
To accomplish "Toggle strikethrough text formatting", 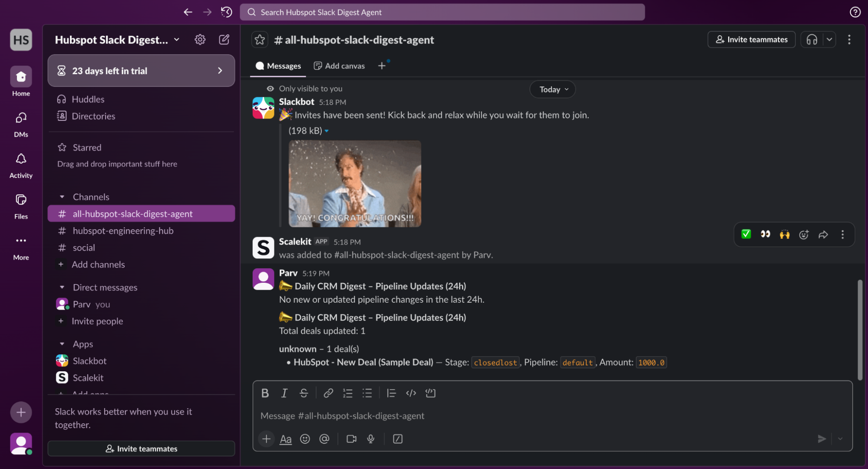I will pyautogui.click(x=304, y=393).
